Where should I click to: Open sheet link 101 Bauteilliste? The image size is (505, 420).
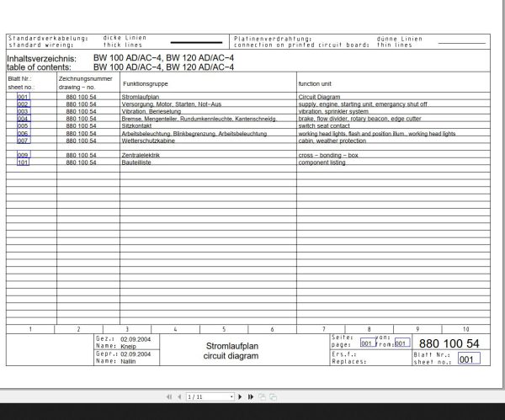click(24, 162)
